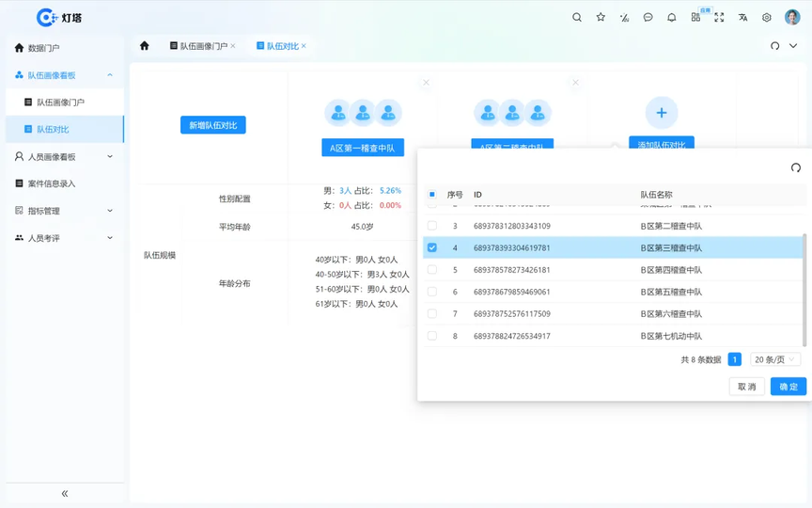The width and height of the screenshot is (812, 508).
Task: Click 序号 column header
Action: coord(455,195)
